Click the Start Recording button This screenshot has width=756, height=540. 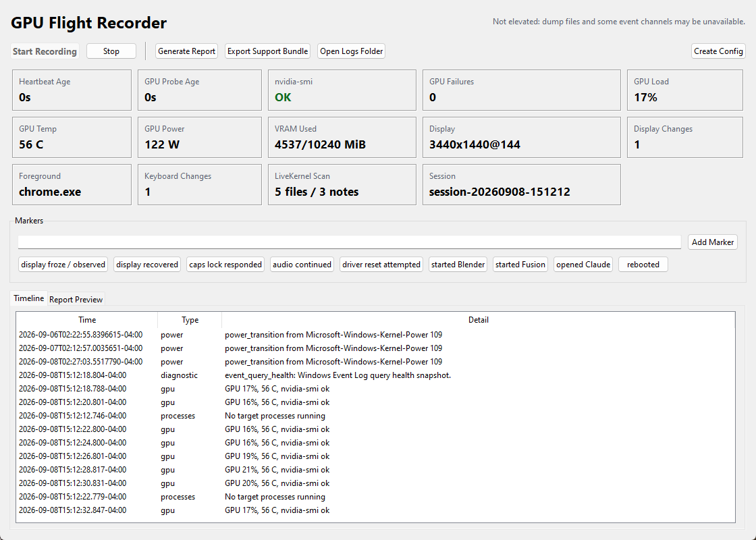[45, 51]
